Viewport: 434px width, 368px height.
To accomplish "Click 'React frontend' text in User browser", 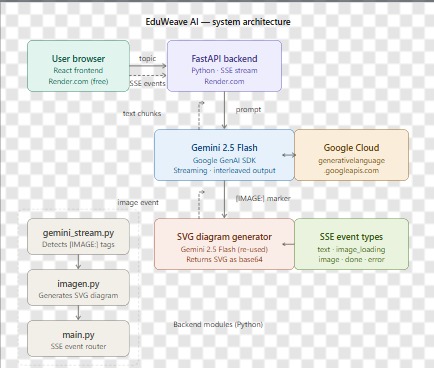I will click(78, 70).
